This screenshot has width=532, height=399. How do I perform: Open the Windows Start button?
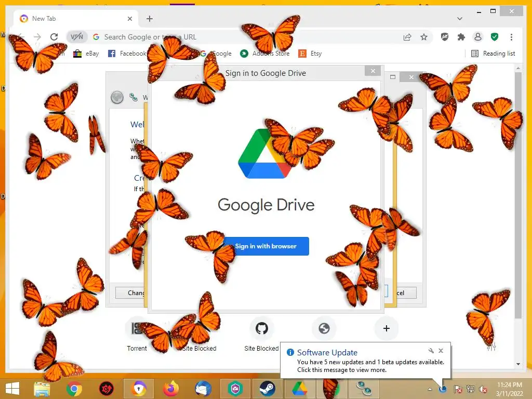(x=12, y=389)
